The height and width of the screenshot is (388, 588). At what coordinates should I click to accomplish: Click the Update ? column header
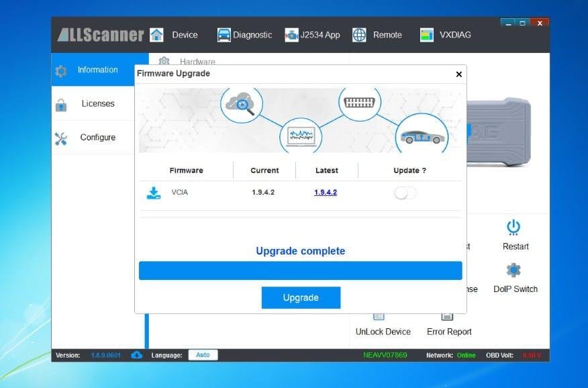click(x=409, y=171)
